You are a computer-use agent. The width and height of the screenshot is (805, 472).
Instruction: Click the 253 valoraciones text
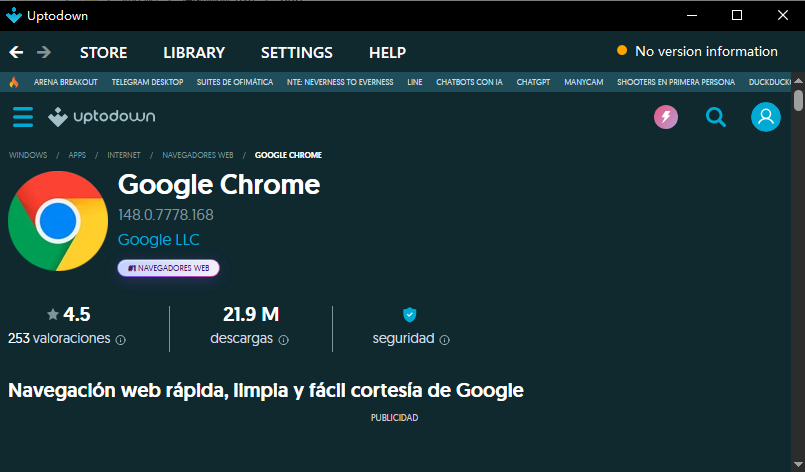tap(59, 338)
